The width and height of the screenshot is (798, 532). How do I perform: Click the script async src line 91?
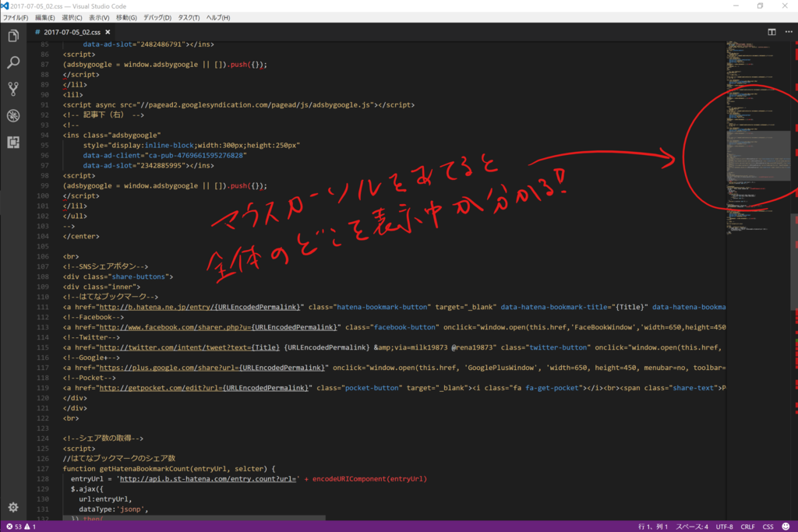coord(238,105)
